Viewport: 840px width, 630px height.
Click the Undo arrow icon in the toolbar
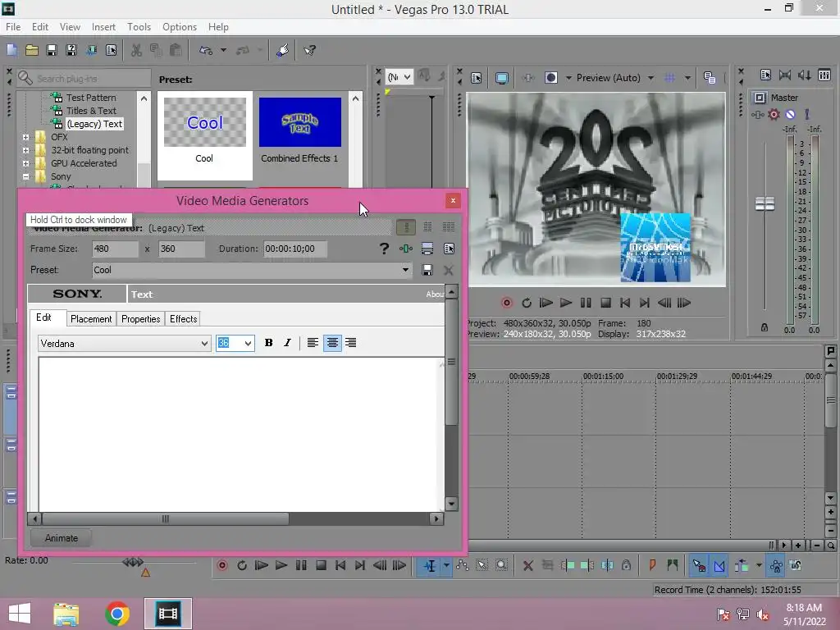coord(205,50)
